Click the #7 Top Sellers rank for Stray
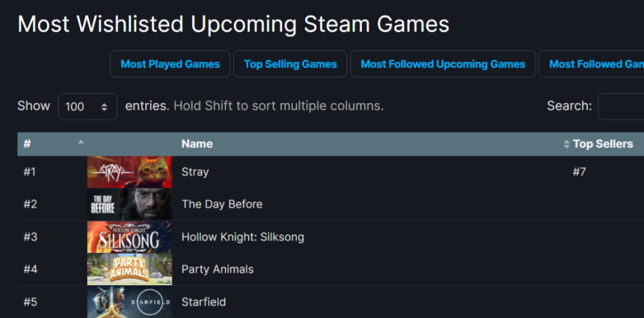 click(x=579, y=172)
